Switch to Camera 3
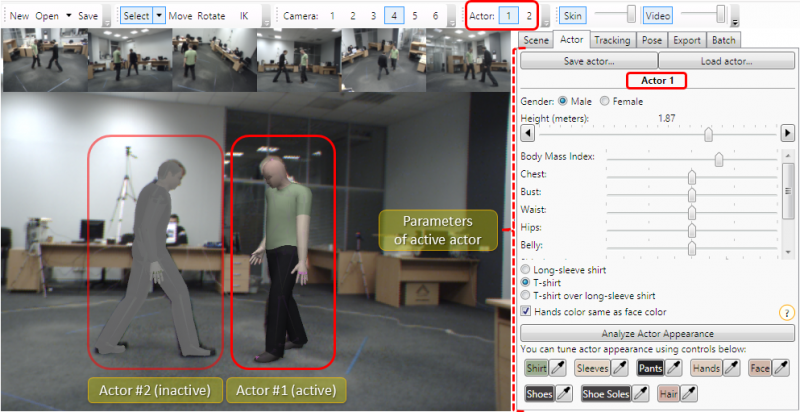The height and width of the screenshot is (412, 800). (373, 16)
